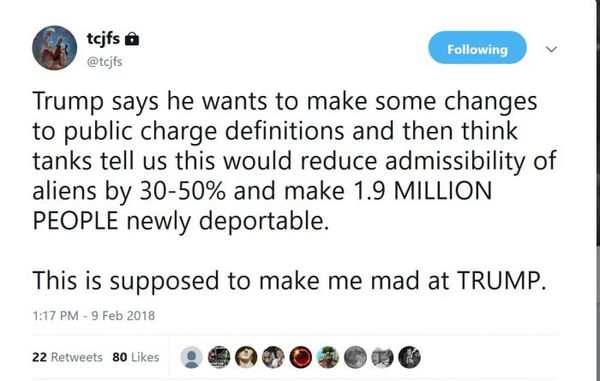
Task: Open the red glowing ring liker avatar
Action: (301, 357)
